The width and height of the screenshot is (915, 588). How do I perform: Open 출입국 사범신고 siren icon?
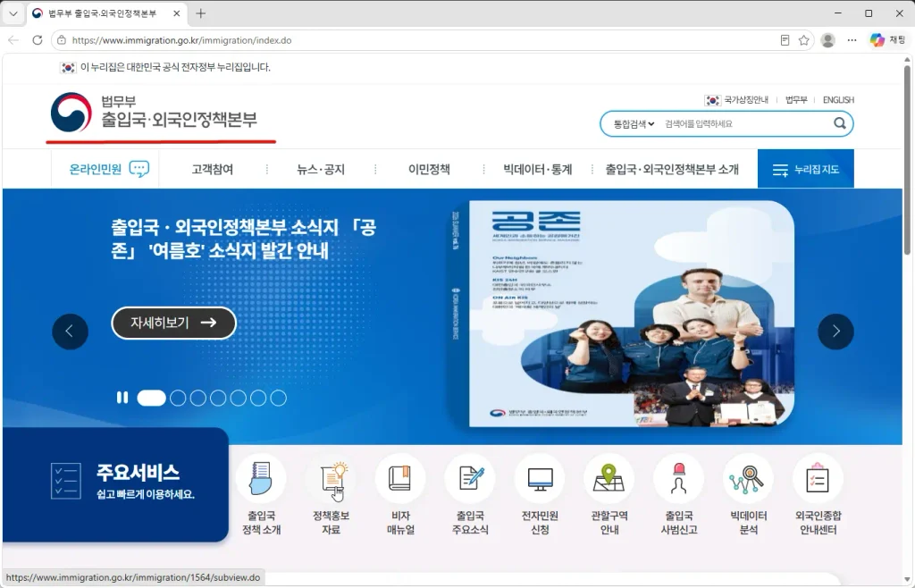coord(679,480)
